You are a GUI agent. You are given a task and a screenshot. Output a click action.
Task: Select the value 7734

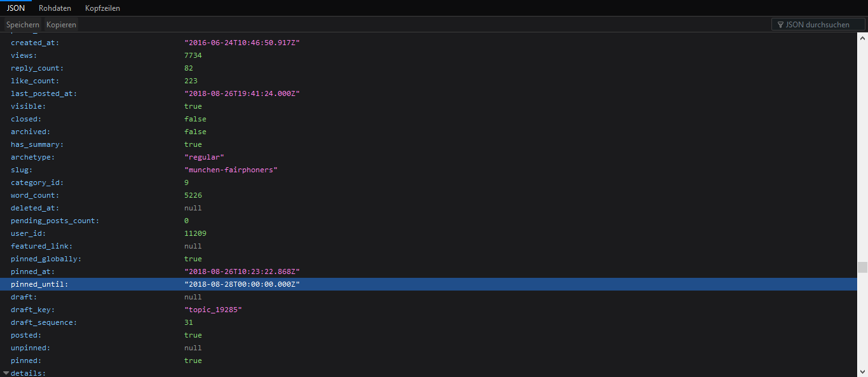pyautogui.click(x=193, y=55)
